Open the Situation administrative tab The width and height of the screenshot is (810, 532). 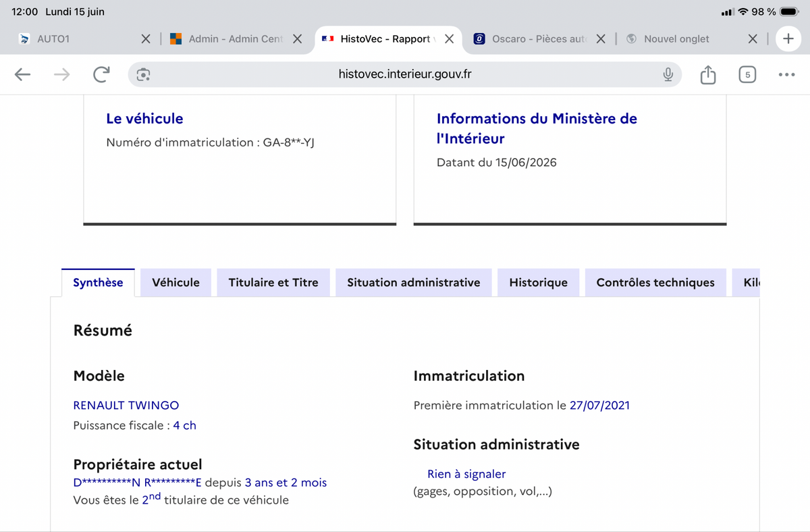tap(414, 283)
